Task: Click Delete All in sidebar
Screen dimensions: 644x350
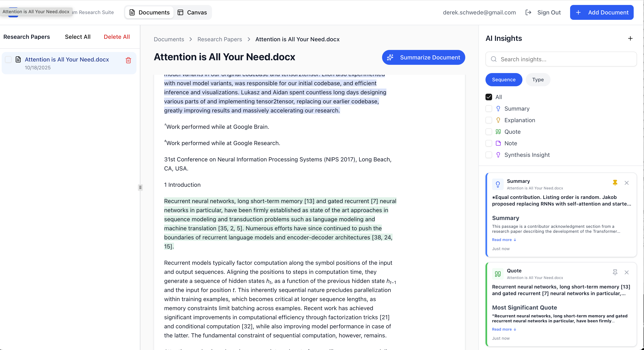Action: pyautogui.click(x=116, y=37)
